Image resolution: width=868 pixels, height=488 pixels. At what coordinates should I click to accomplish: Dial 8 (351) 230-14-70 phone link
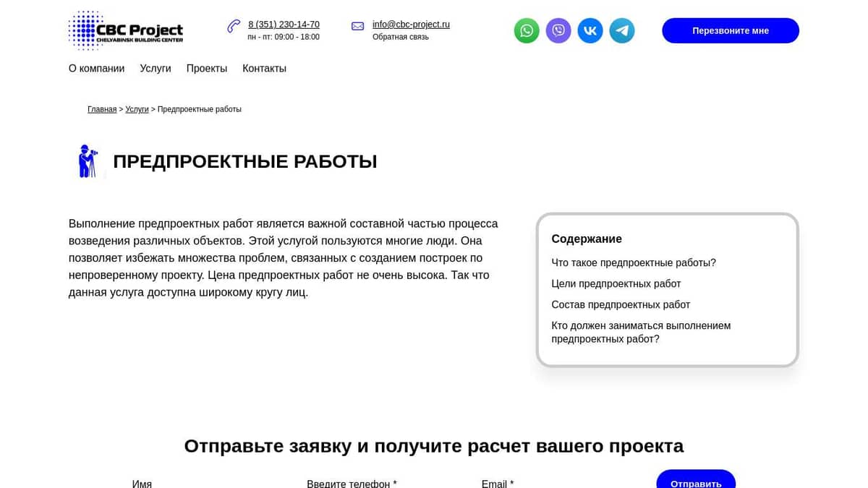(x=284, y=24)
